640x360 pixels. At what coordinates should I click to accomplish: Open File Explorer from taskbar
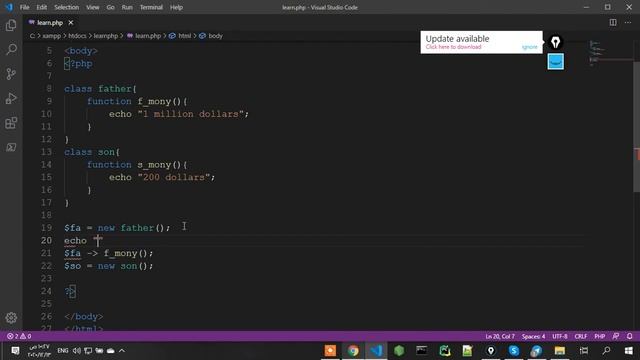560,351
